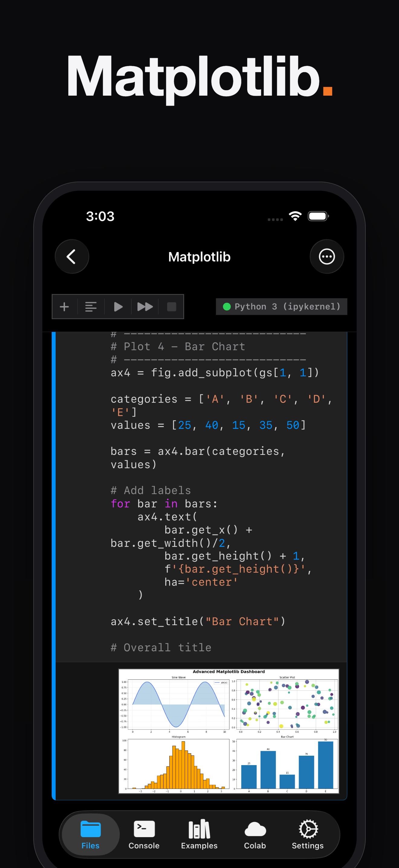Click the ha='center' argument line
Viewport: 399px width, 868px height.
coord(201,582)
